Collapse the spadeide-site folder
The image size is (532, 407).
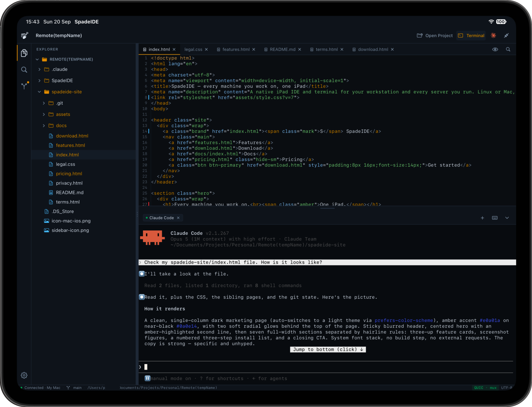[x=39, y=92]
